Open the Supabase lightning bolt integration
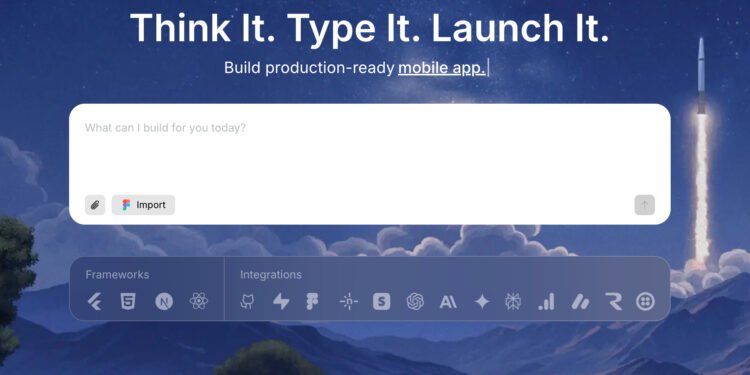Image resolution: width=750 pixels, height=375 pixels. point(281,301)
